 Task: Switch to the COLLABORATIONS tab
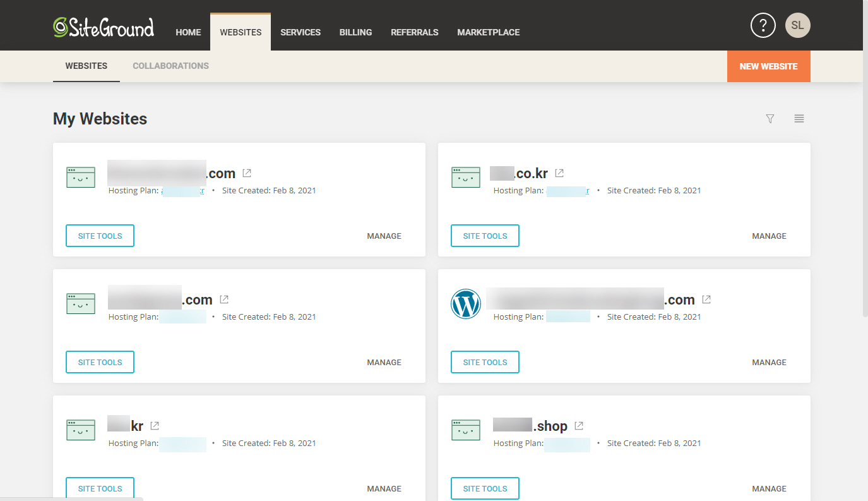(x=170, y=66)
